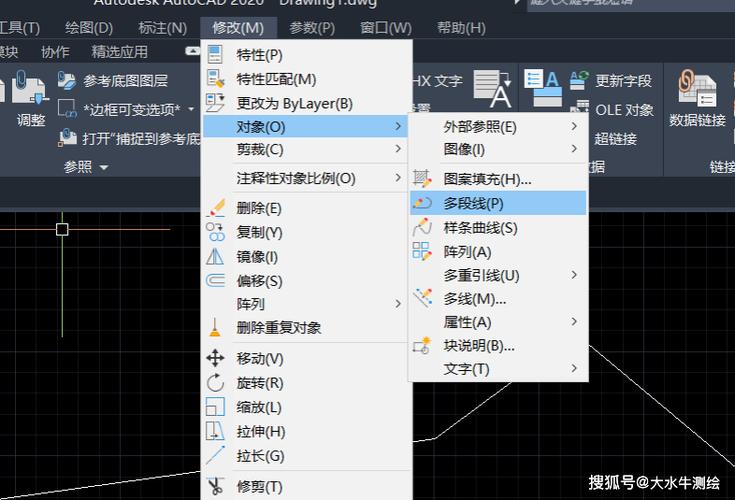Click the 阵列(A) array edit icon
The height and width of the screenshot is (500, 735).
coord(421,251)
